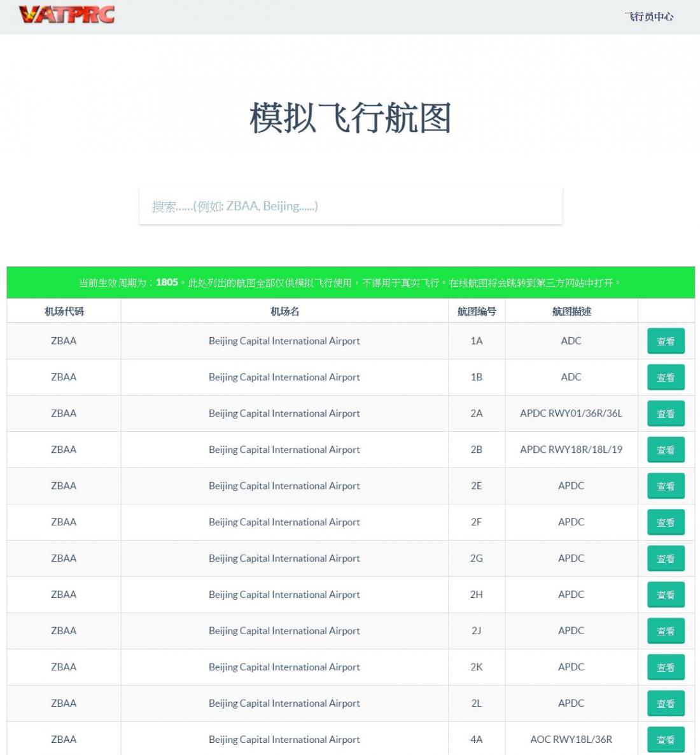The image size is (700, 755).
Task: View the 2E APDC chart
Action: point(666,486)
